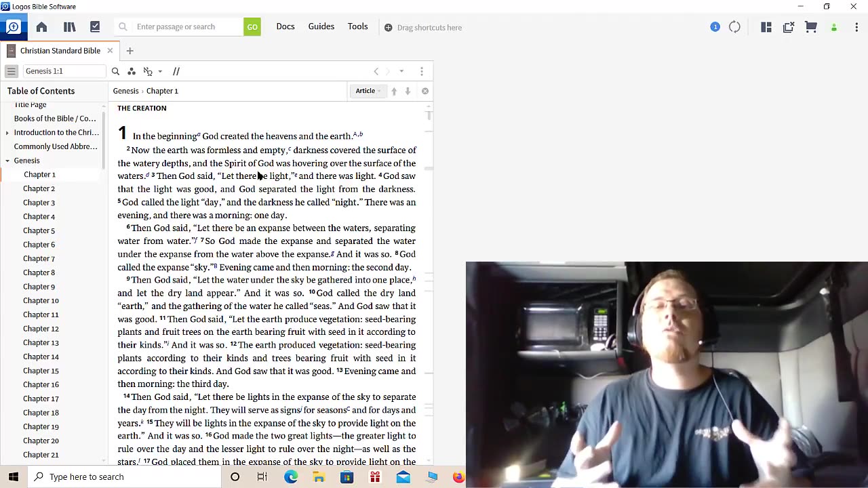Image resolution: width=868 pixels, height=488 pixels.
Task: Select Chapter 9 in contents
Action: (x=39, y=287)
